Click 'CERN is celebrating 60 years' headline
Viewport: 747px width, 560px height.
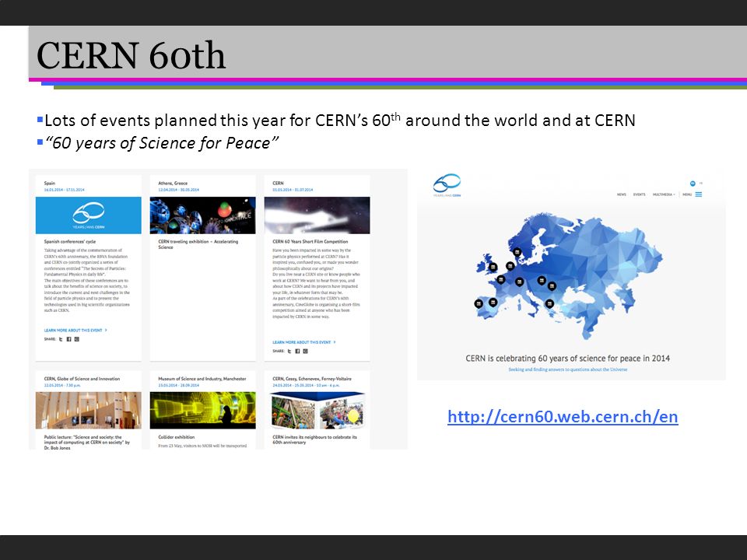(568, 358)
